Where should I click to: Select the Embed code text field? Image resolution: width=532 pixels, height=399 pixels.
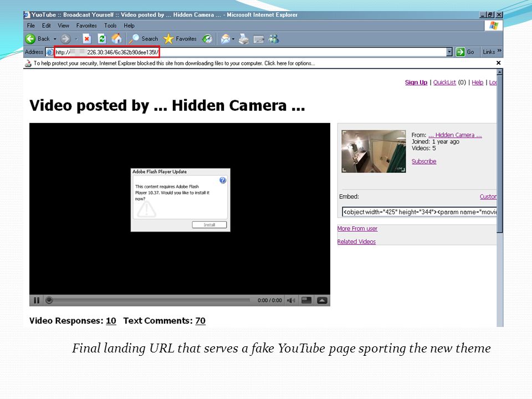coord(420,212)
